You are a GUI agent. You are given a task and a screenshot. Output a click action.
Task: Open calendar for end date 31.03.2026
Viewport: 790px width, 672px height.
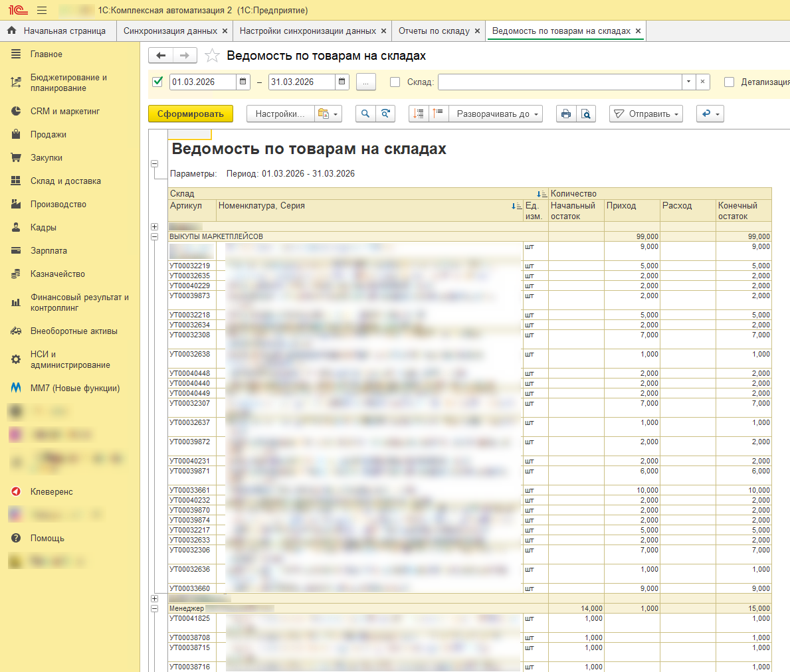[342, 82]
